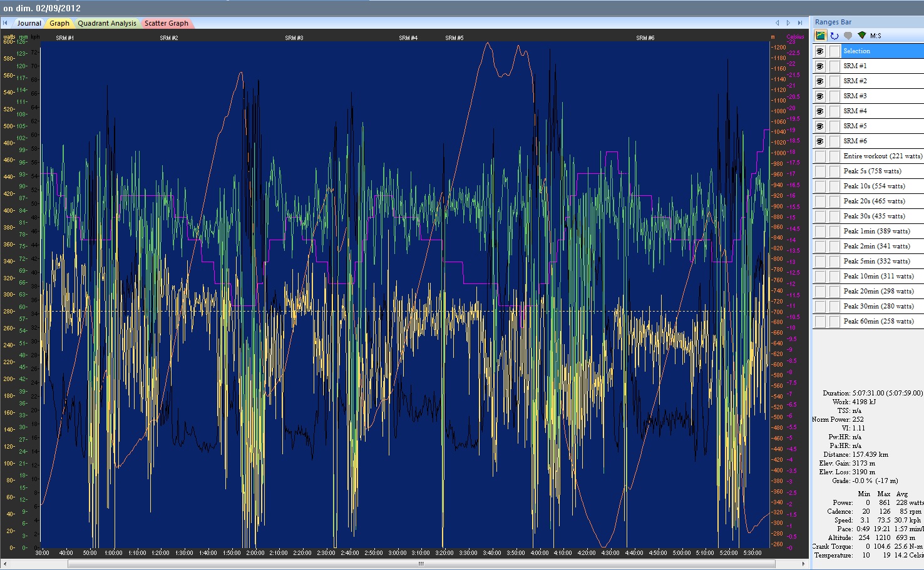This screenshot has height=570, width=924.
Task: Select the Peak 60min (258 watts) range
Action: click(878, 322)
